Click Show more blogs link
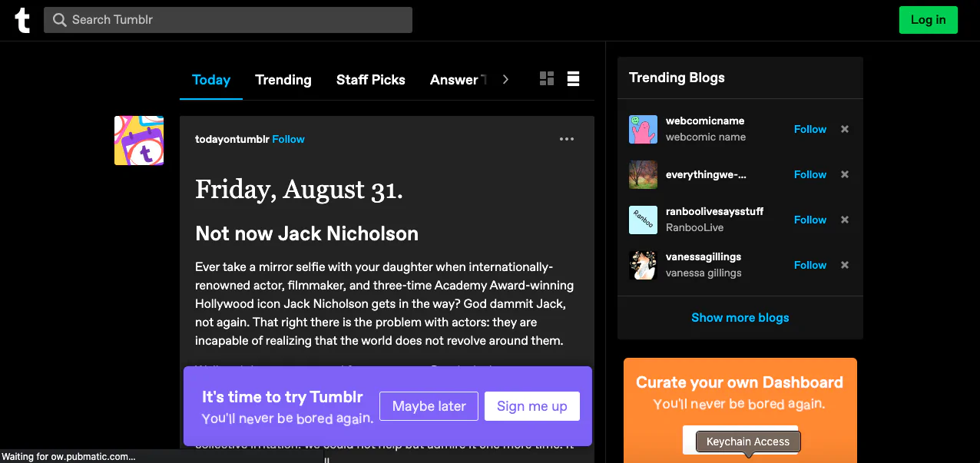This screenshot has width=980, height=463. pyautogui.click(x=740, y=317)
